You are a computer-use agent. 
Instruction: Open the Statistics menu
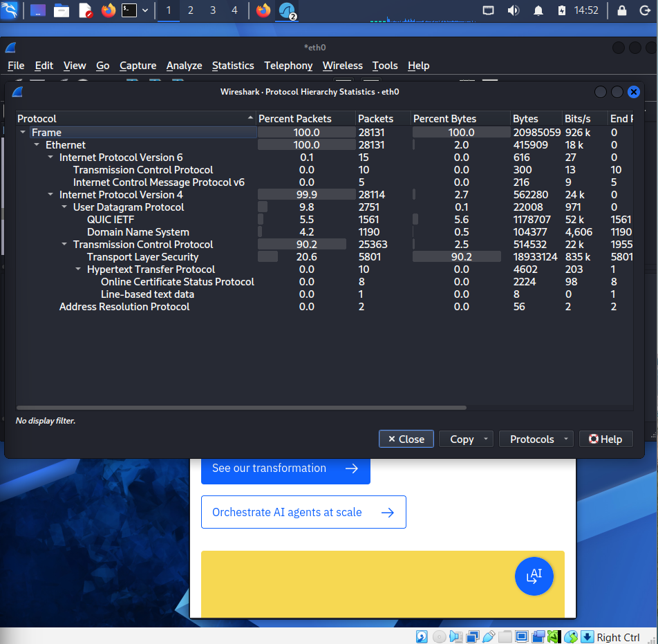(x=233, y=66)
